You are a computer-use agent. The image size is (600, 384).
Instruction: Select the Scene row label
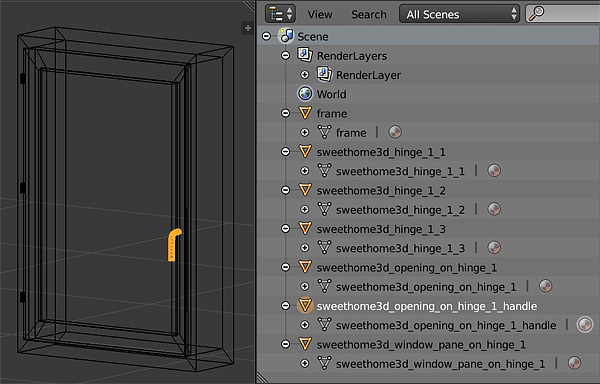tap(313, 37)
